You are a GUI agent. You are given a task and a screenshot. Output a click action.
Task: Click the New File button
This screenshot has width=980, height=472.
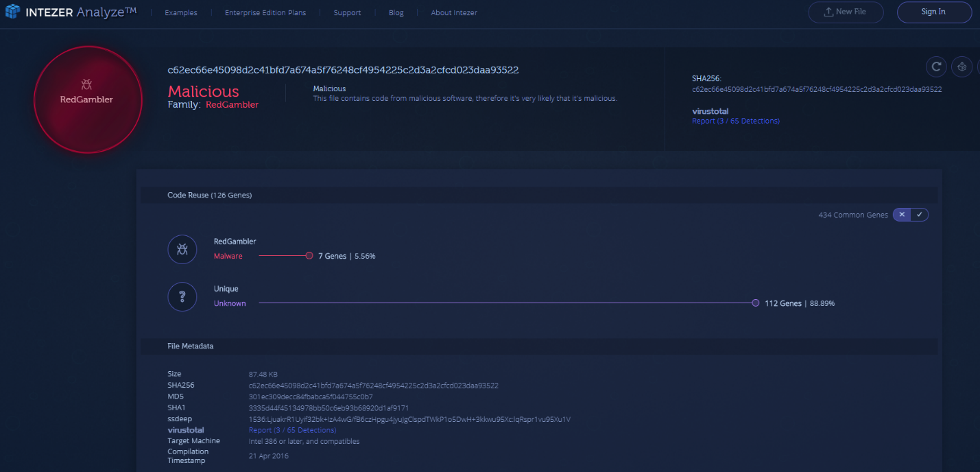(x=846, y=12)
